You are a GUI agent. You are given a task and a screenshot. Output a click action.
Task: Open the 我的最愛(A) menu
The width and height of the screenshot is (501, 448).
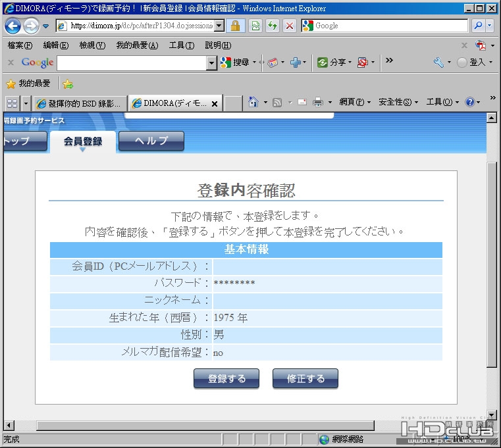coord(137,45)
